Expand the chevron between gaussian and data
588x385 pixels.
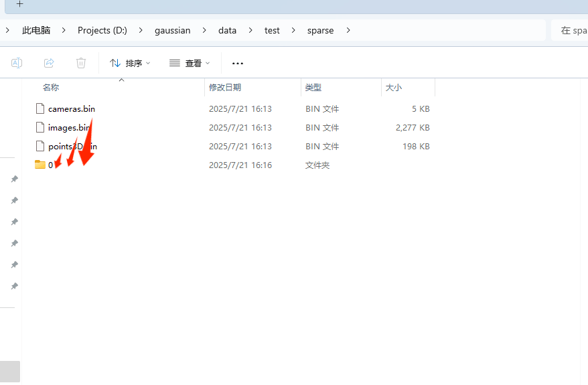tap(205, 30)
